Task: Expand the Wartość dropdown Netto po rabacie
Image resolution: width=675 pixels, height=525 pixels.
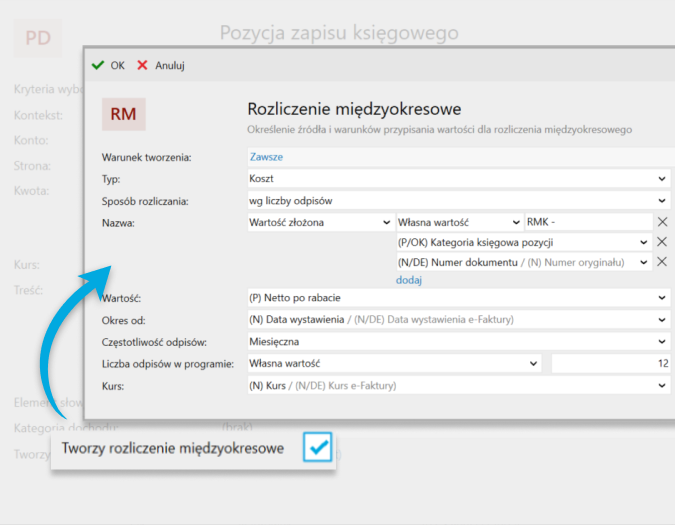Action: (x=458, y=298)
